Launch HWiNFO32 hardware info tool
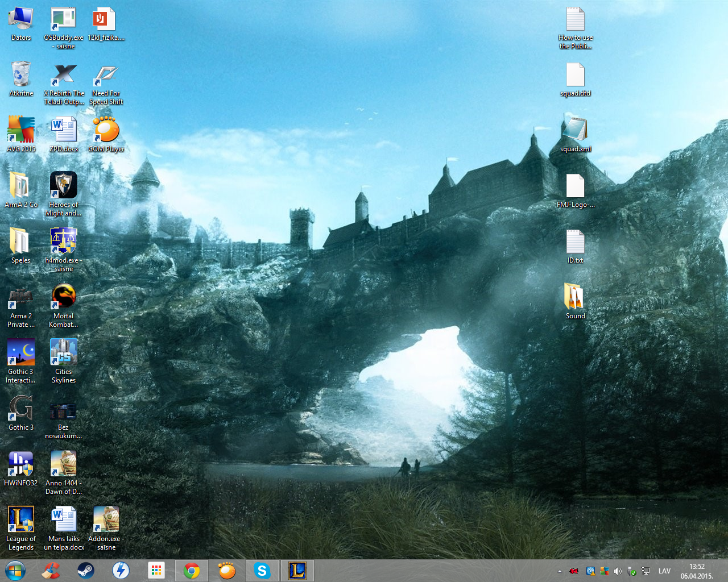Screen dimensions: 728x582 tap(21, 469)
